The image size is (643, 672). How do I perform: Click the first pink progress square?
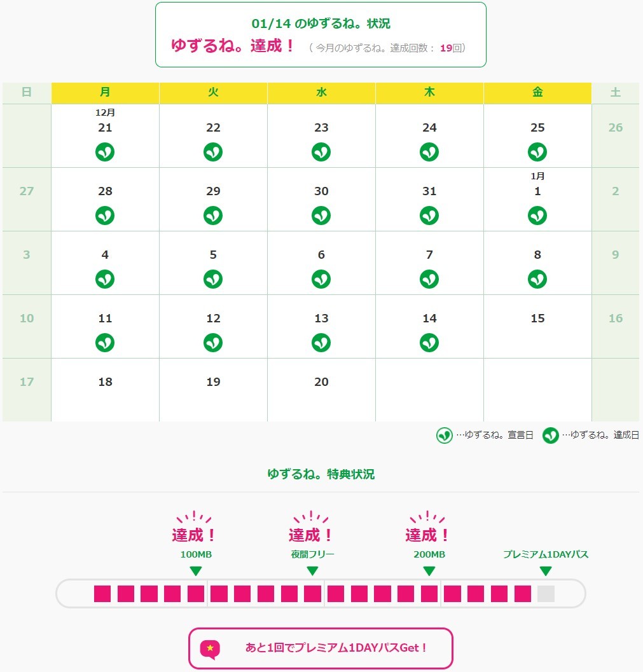102,594
